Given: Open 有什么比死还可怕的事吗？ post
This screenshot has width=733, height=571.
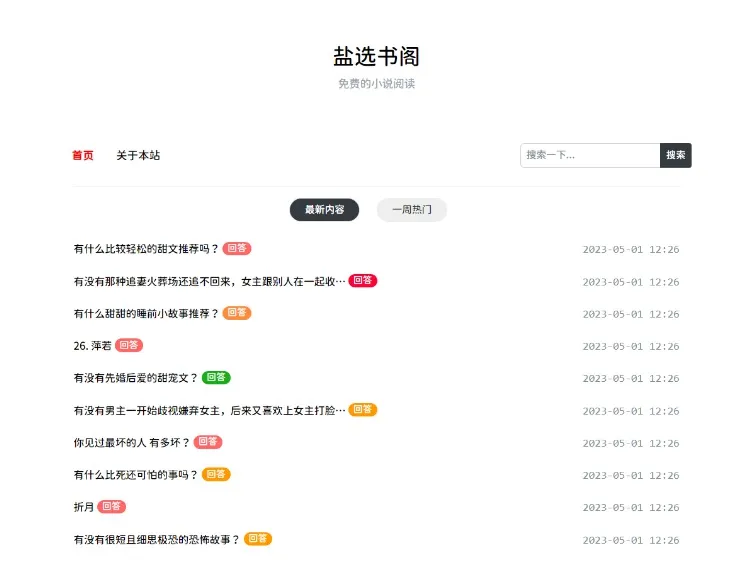Looking at the screenshot, I should click(136, 475).
